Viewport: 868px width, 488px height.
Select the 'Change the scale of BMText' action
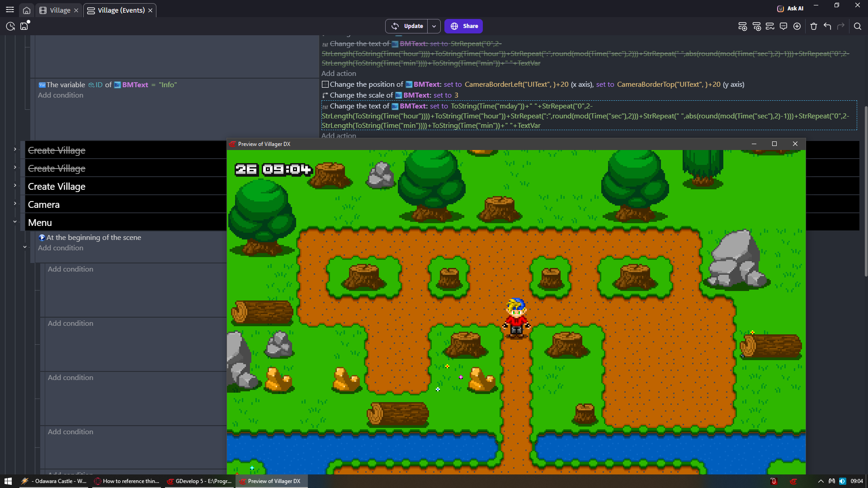391,95
